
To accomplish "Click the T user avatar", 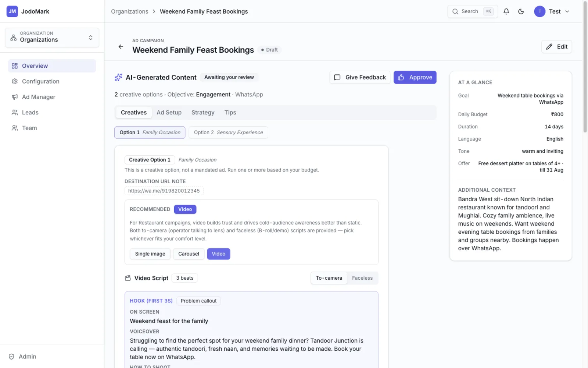I will pos(539,11).
